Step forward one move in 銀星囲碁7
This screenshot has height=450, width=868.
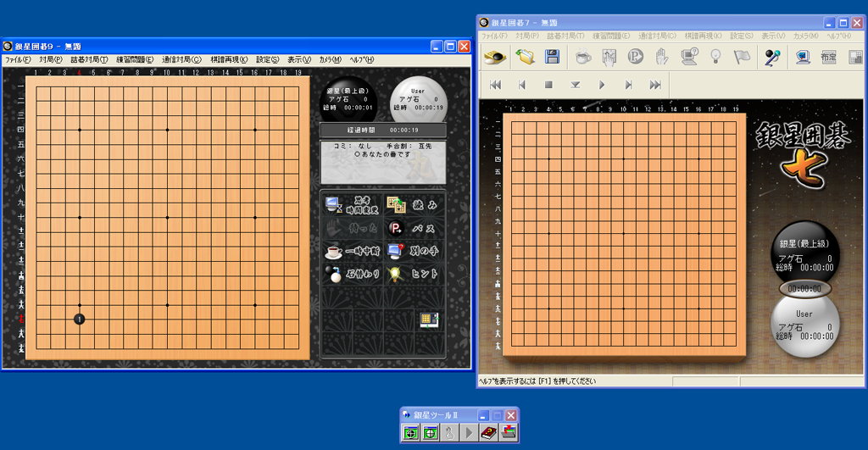click(628, 85)
